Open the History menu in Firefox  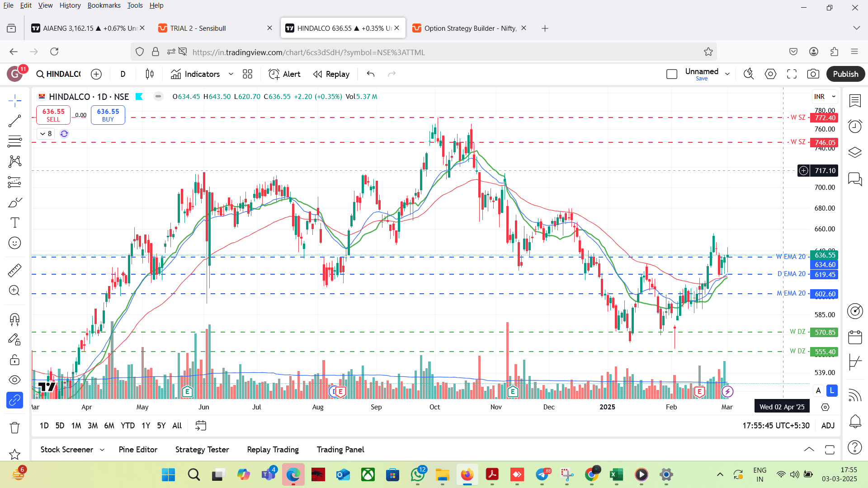tap(70, 5)
